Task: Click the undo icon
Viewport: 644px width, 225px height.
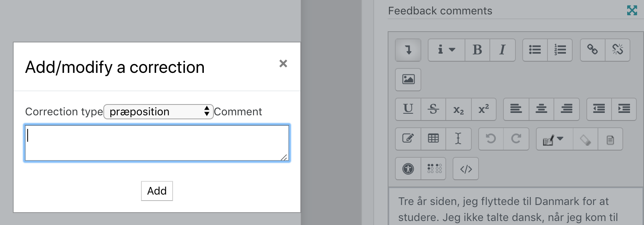Action: point(491,139)
